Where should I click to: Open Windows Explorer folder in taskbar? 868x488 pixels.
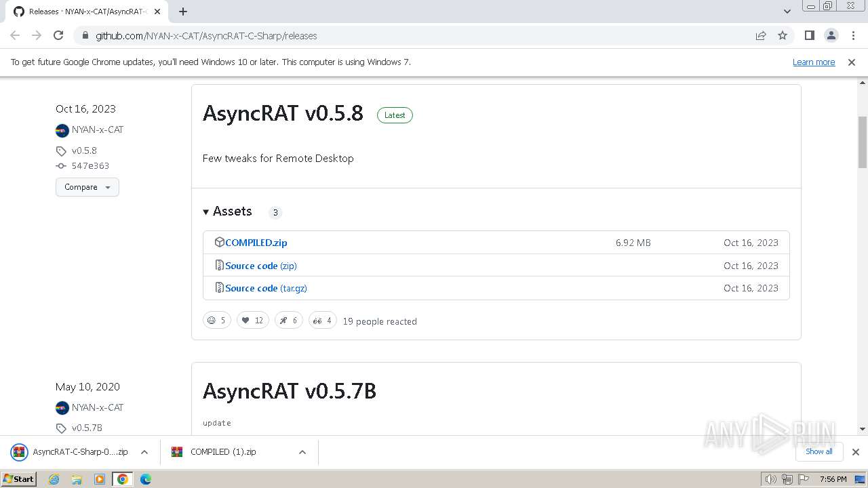(77, 479)
